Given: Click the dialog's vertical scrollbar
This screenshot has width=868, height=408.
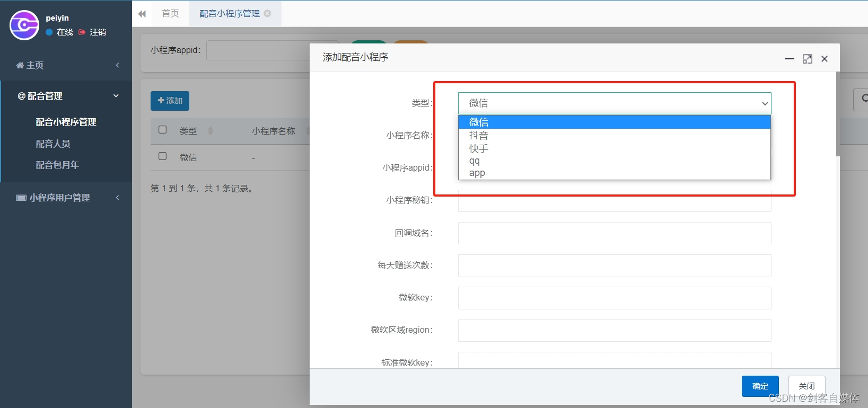Looking at the screenshot, I should (838, 114).
